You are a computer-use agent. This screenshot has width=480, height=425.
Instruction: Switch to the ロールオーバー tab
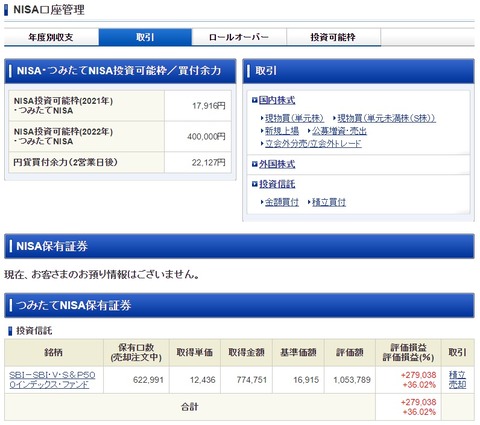pyautogui.click(x=239, y=37)
